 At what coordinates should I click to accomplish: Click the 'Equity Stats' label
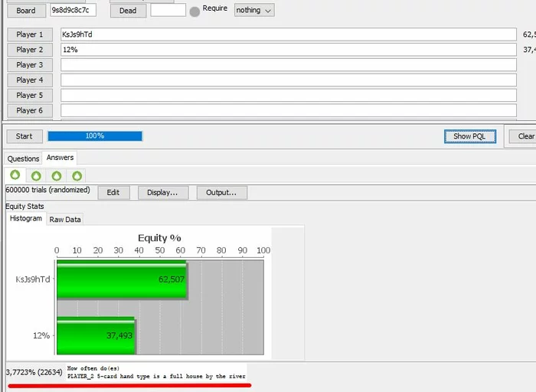pos(25,207)
